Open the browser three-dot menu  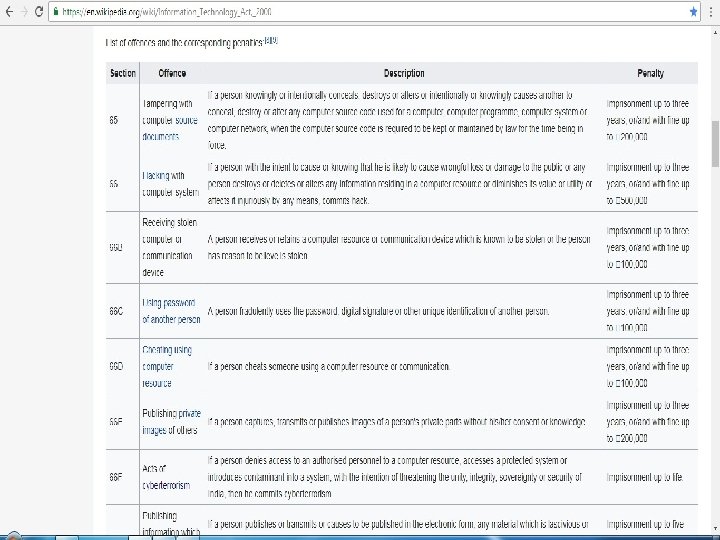click(x=711, y=11)
